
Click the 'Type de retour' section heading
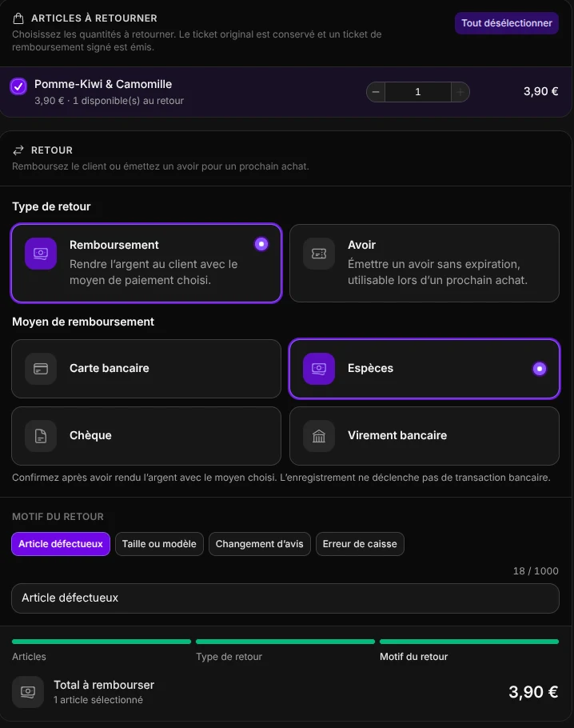(51, 206)
